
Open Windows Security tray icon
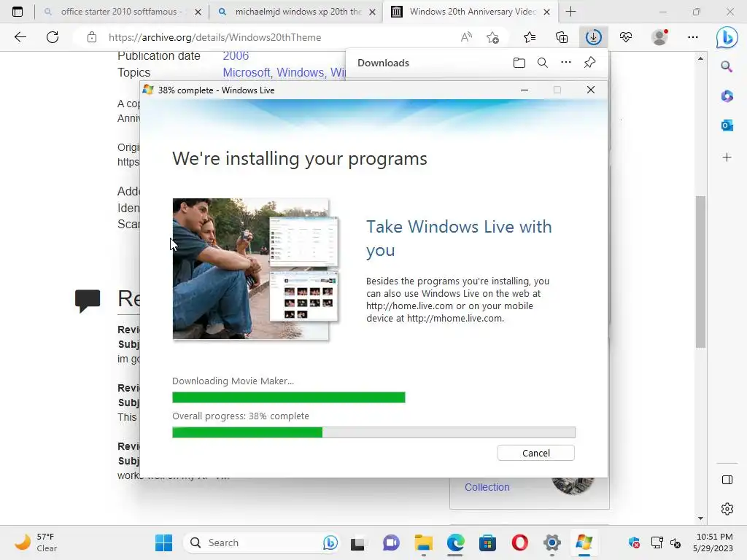coord(634,542)
